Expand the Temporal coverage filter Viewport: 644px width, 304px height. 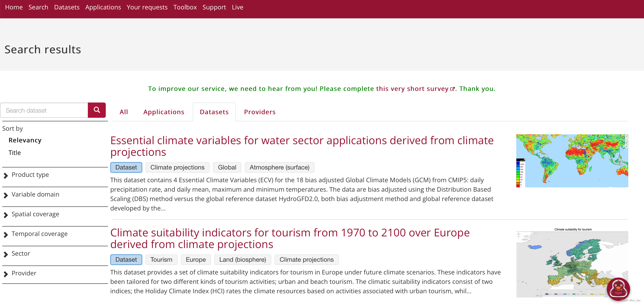39,234
